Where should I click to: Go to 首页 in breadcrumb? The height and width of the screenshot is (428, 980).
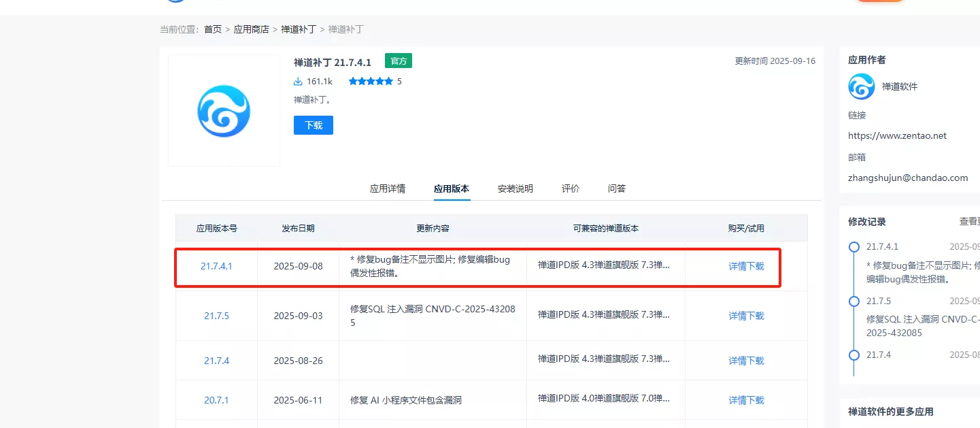pos(213,29)
